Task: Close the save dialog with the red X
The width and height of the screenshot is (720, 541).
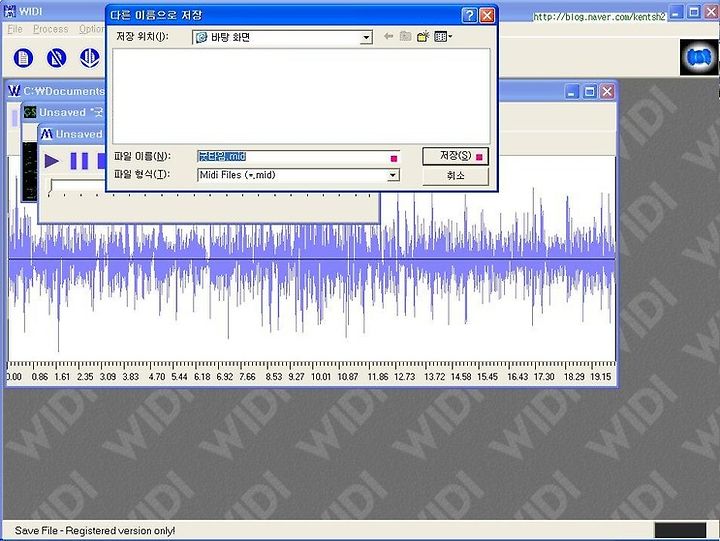Action: tap(487, 16)
